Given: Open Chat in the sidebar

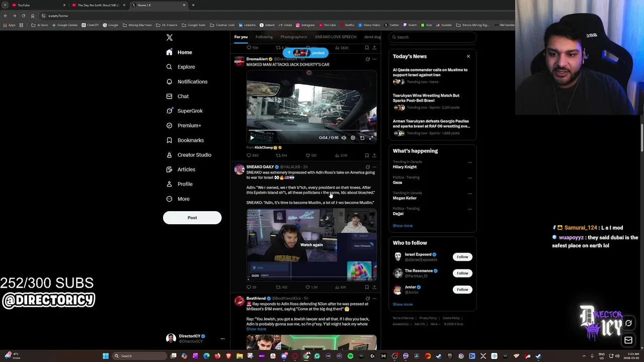Looking at the screenshot, I should click(177, 96).
